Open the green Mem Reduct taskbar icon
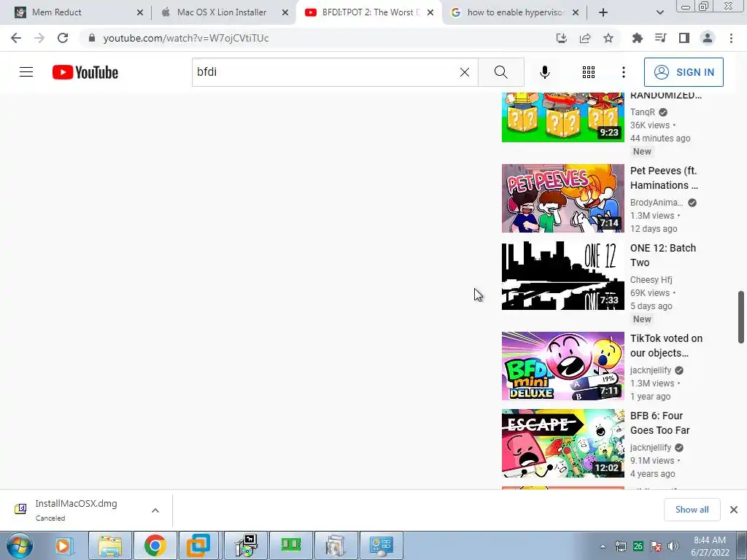 point(290,545)
